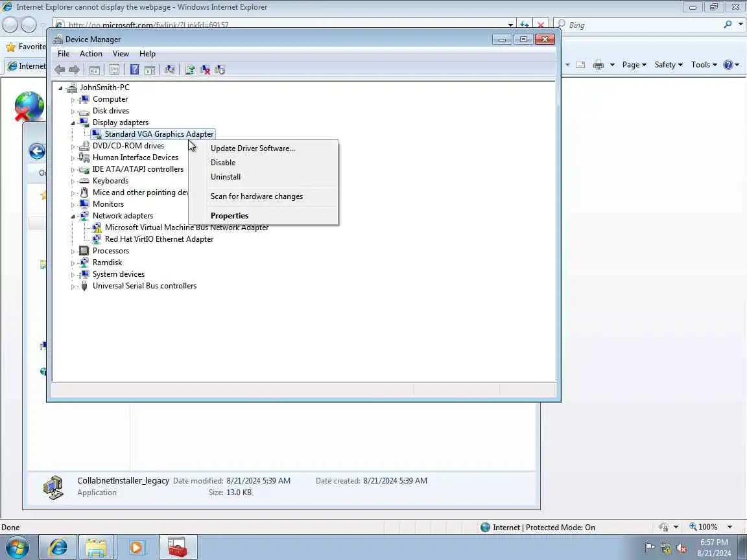Click the Forward arrow in Device Manager toolbar
This screenshot has width=747, height=560.
pyautogui.click(x=75, y=70)
